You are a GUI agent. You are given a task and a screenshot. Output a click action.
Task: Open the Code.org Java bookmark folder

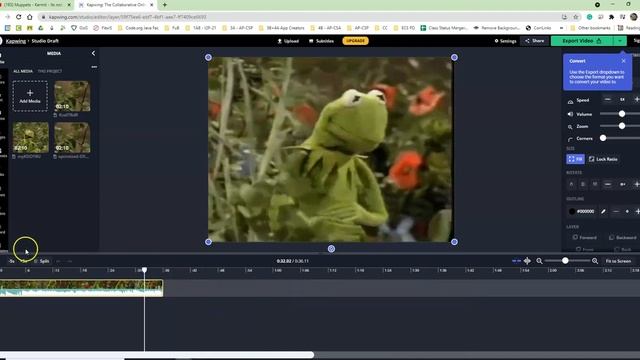click(138, 28)
